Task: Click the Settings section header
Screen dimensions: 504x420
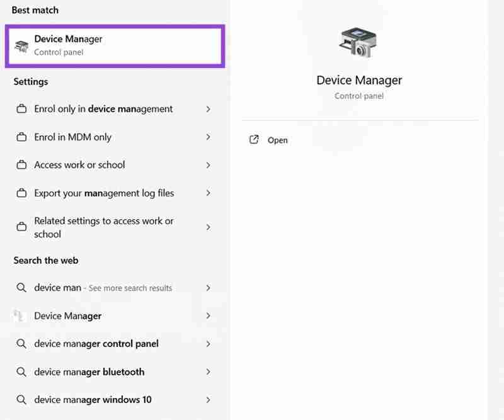Action: 31,82
